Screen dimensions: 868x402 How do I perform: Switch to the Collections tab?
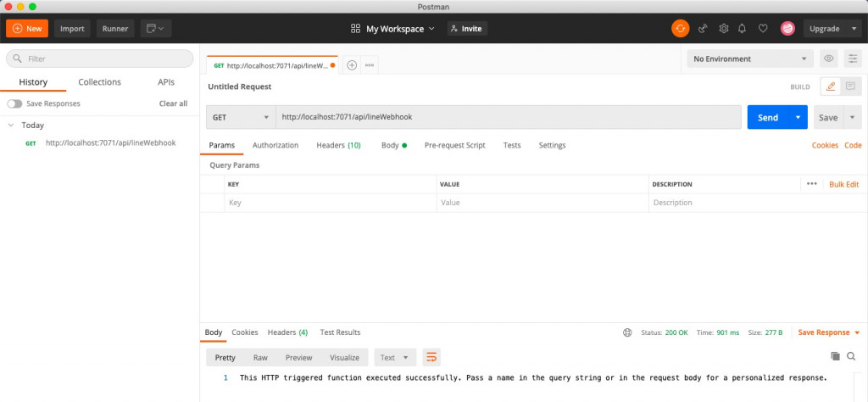tap(100, 82)
